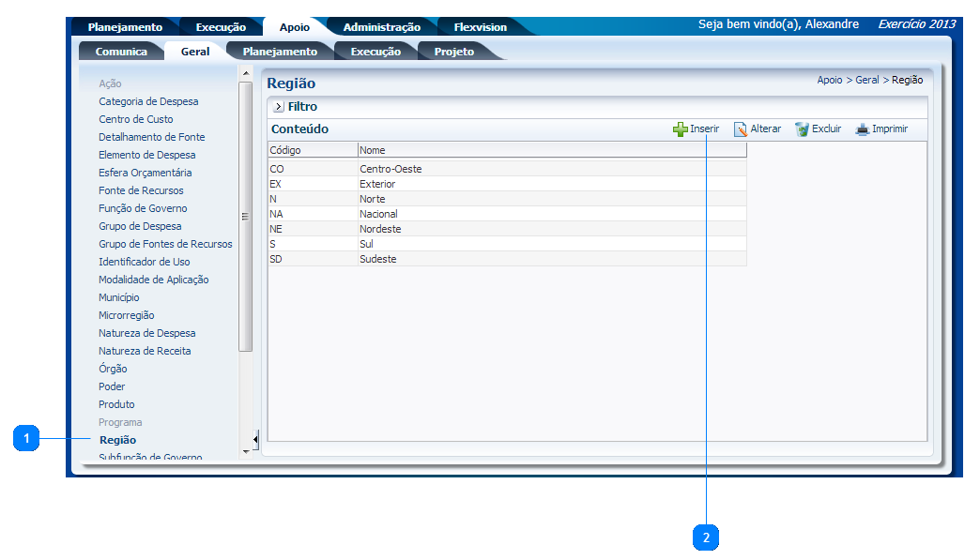The height and width of the screenshot is (560, 980).
Task: Click the Alterar edit pencil icon
Action: pyautogui.click(x=741, y=129)
